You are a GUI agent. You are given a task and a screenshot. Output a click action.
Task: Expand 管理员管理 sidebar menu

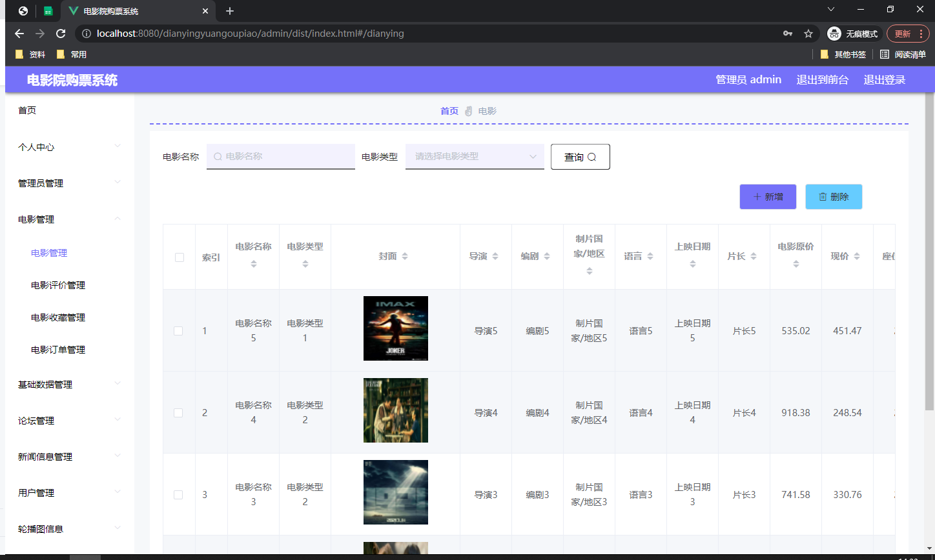pos(70,183)
